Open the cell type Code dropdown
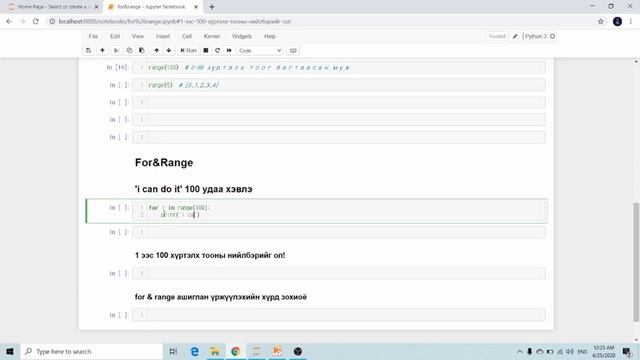 [x=260, y=51]
